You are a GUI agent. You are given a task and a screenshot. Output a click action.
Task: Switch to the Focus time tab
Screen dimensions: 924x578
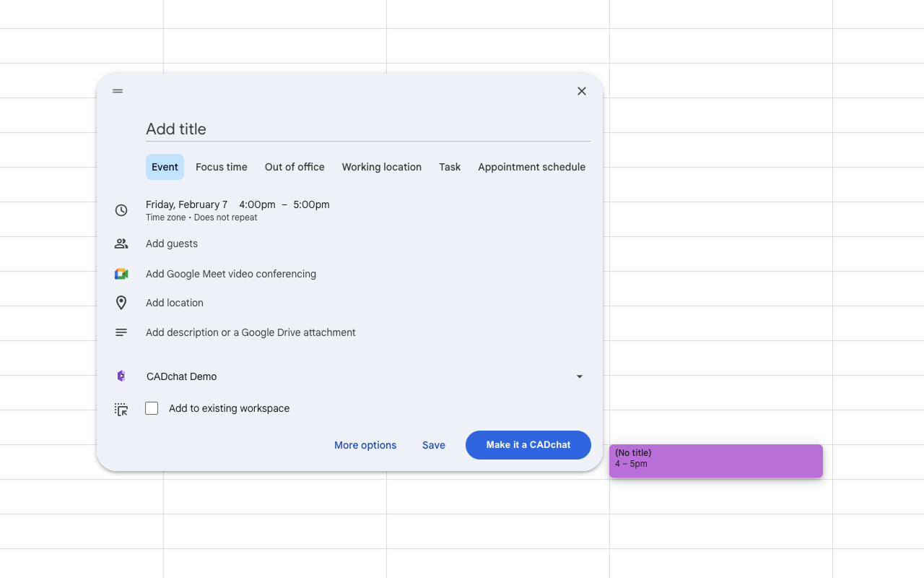[x=221, y=167]
